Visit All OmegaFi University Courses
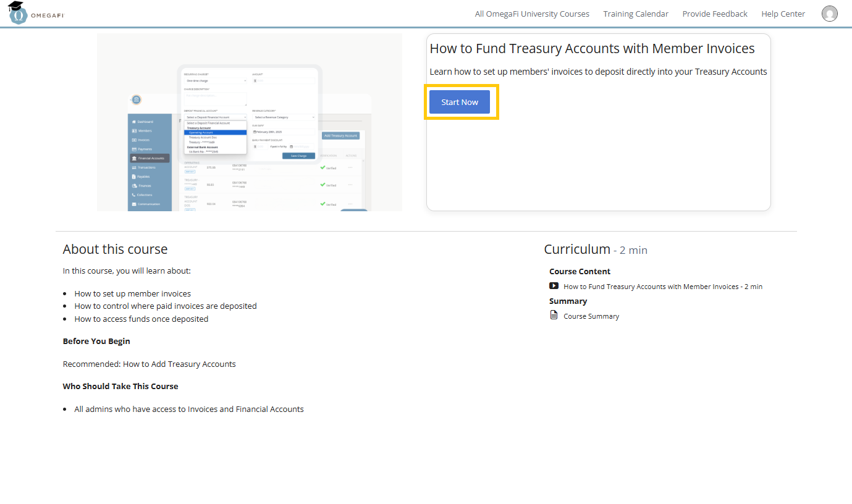 pos(532,13)
